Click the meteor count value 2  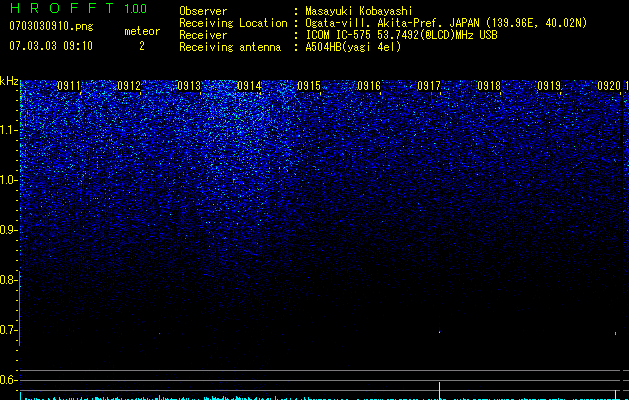[142, 46]
